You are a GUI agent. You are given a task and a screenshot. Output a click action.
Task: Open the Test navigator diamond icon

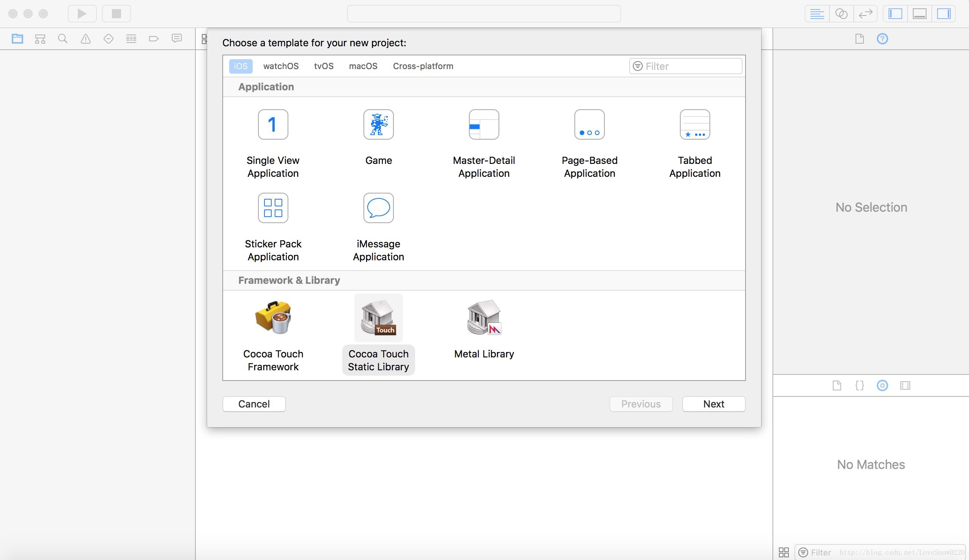(109, 38)
